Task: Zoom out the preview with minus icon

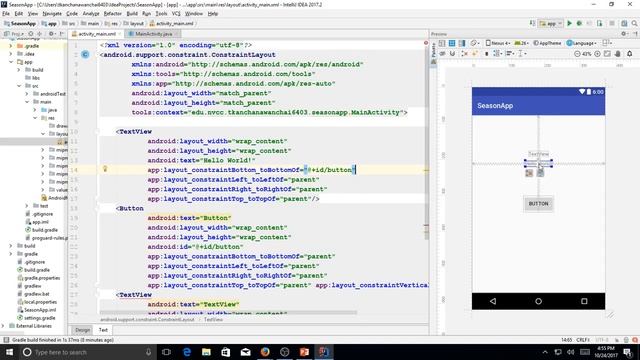Action: click(x=577, y=54)
